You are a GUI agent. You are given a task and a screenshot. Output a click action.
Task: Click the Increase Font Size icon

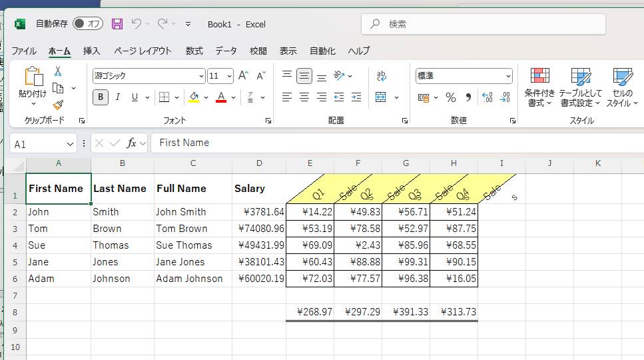pos(244,76)
